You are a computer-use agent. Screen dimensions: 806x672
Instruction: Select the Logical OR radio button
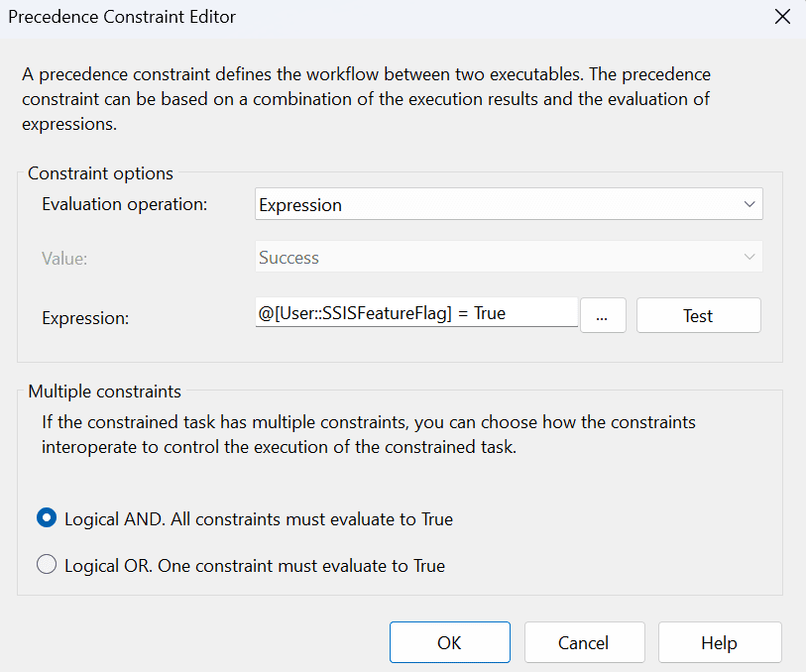pos(47,564)
